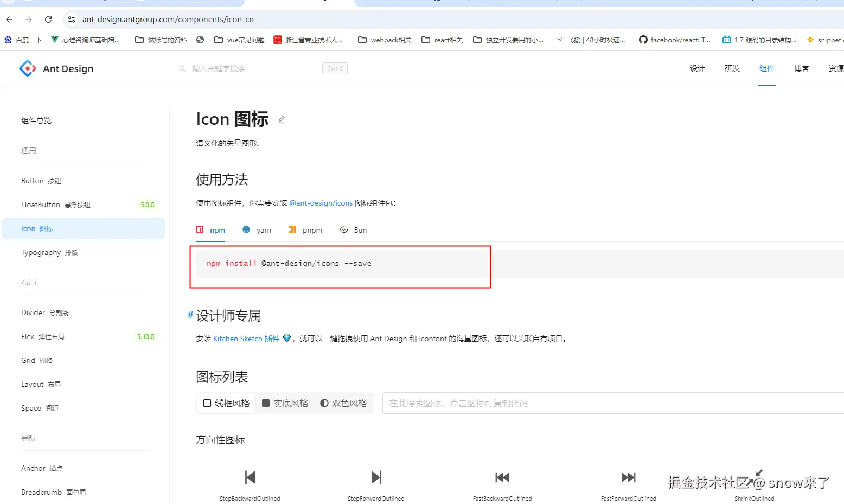Open Layout 布局 in sidebar
The width and height of the screenshot is (844, 504).
click(84, 384)
